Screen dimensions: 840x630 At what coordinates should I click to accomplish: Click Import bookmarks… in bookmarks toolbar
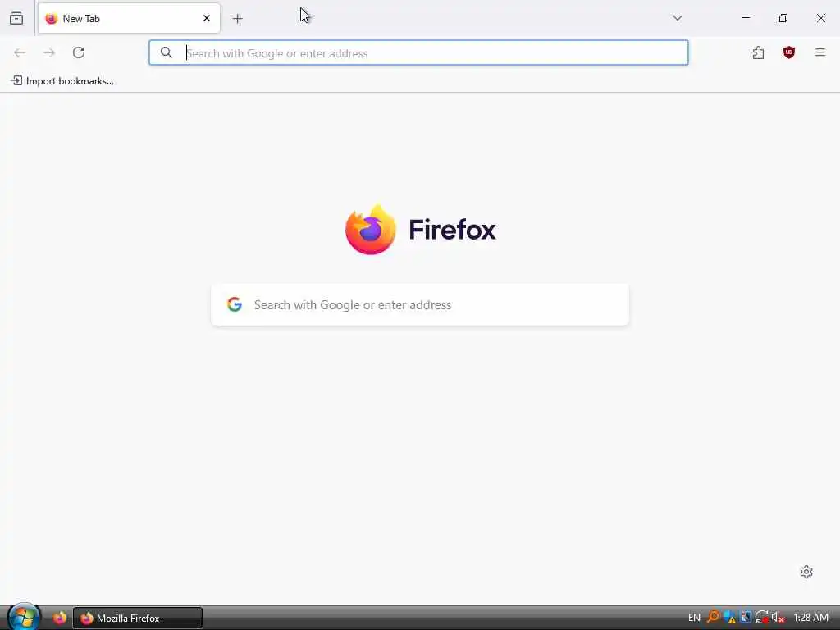(x=62, y=81)
